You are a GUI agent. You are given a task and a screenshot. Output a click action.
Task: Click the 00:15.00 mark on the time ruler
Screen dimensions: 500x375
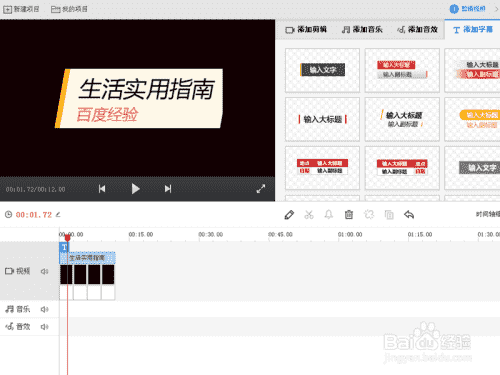(141, 235)
